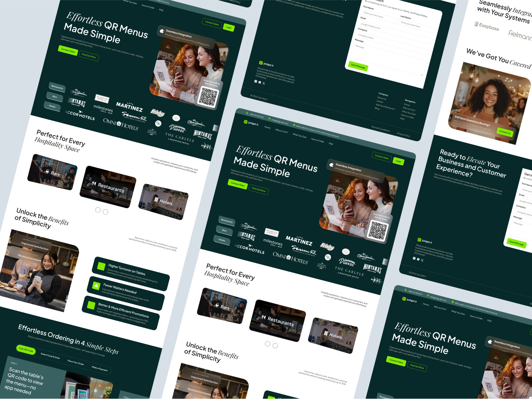Select the Restaurants category pill in the center mockup
Viewport: 532px width, 399px height.
pos(227,221)
